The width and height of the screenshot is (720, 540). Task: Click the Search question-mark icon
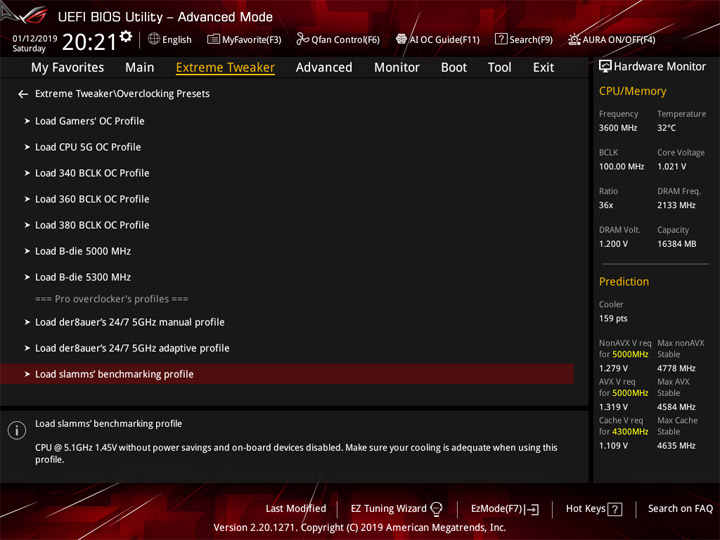coord(501,39)
